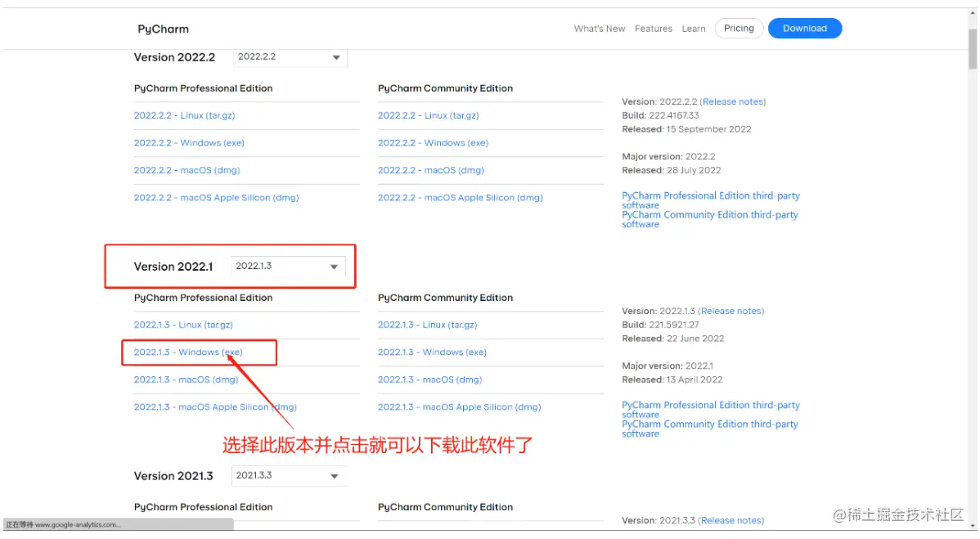Download Community 2022.2.2 Windows (exe)
980x539 pixels.
tap(433, 143)
